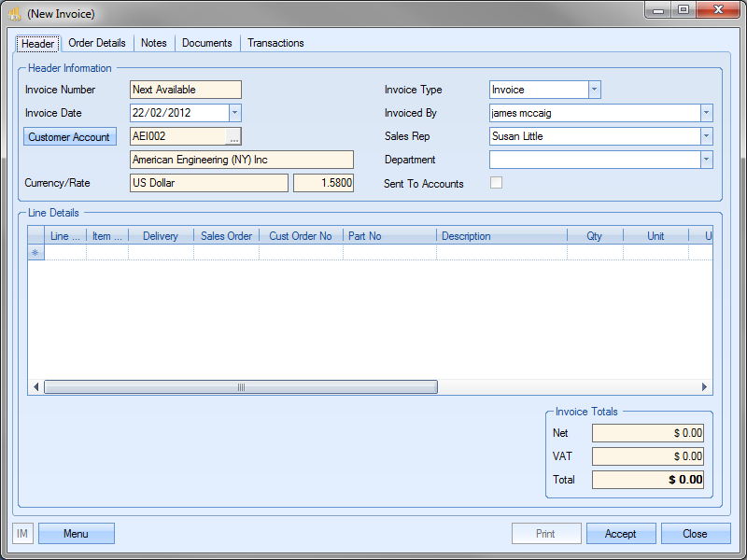
Task: Expand the Invoice Type dropdown
Action: pyautogui.click(x=594, y=90)
